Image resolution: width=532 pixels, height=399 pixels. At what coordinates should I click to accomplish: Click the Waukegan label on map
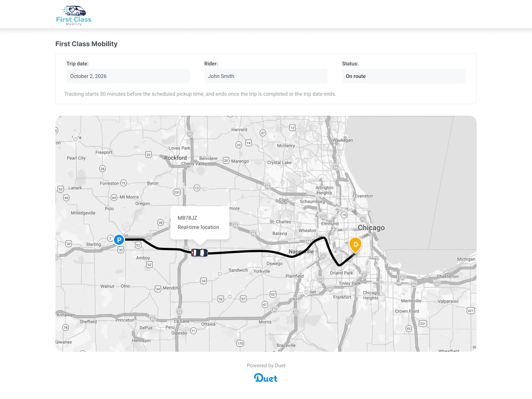coord(343,140)
